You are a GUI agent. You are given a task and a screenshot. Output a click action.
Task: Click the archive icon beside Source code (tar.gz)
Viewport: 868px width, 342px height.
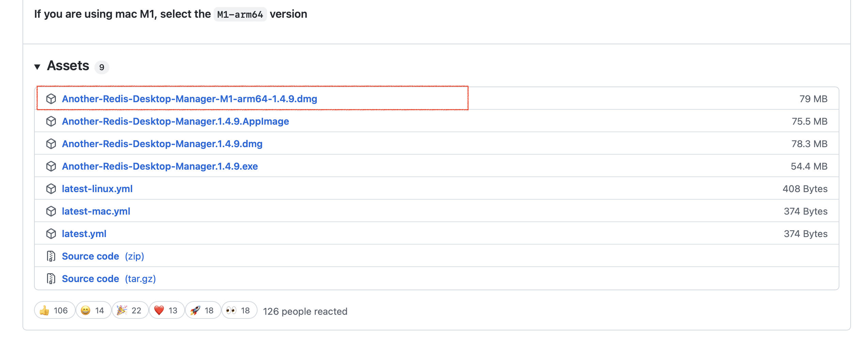pos(51,278)
